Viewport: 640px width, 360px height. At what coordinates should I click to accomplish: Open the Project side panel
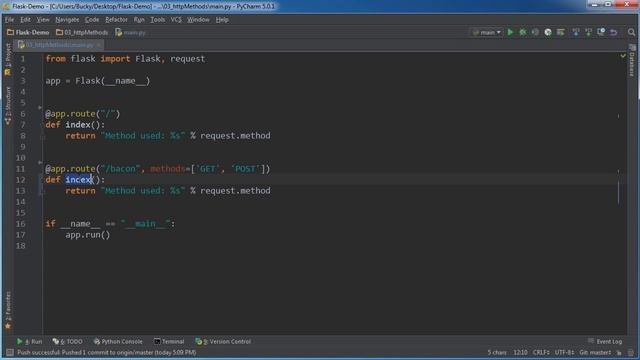(8, 60)
